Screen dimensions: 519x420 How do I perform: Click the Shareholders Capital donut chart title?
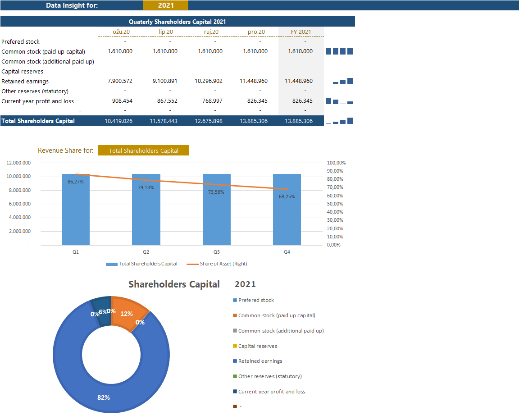point(174,284)
